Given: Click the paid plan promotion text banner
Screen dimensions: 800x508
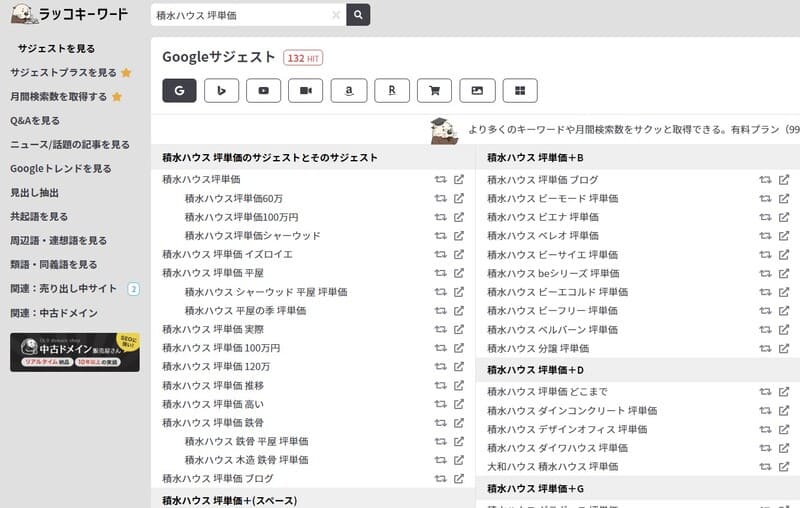Looking at the screenshot, I should coord(634,130).
